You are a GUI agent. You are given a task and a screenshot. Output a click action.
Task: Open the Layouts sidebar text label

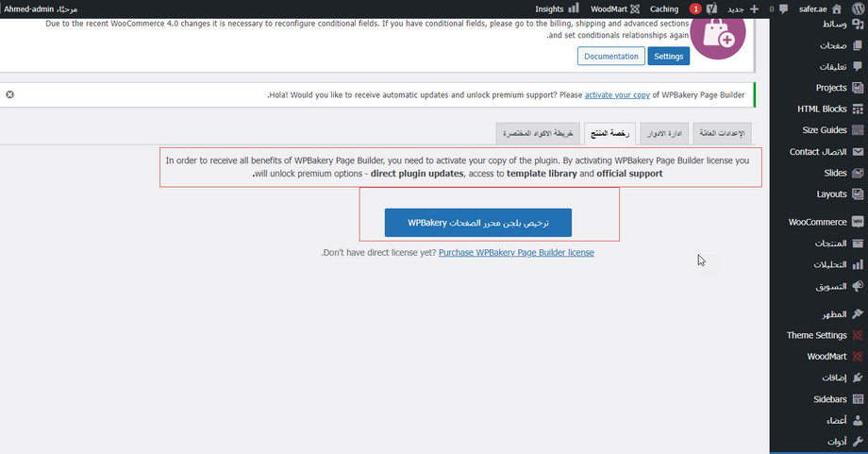pos(831,193)
